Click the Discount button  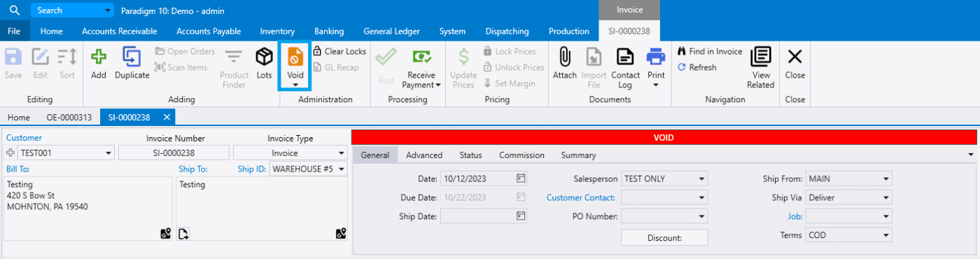point(664,238)
